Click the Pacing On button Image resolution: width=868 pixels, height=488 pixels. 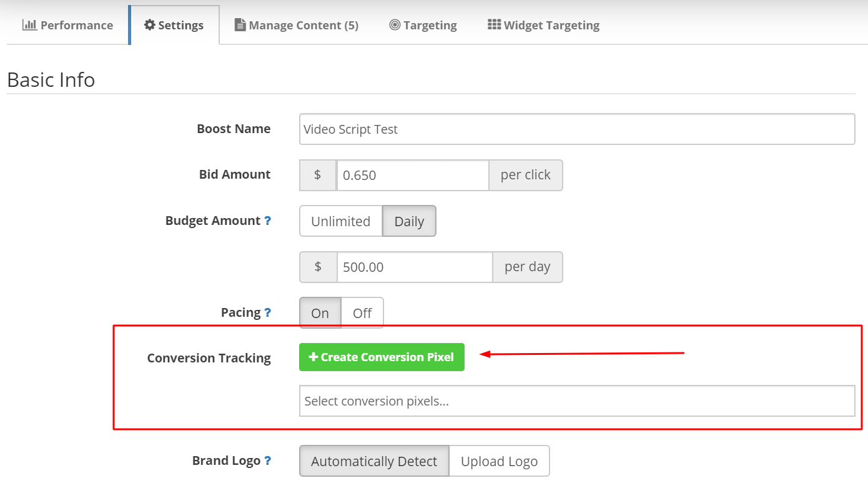coord(320,312)
